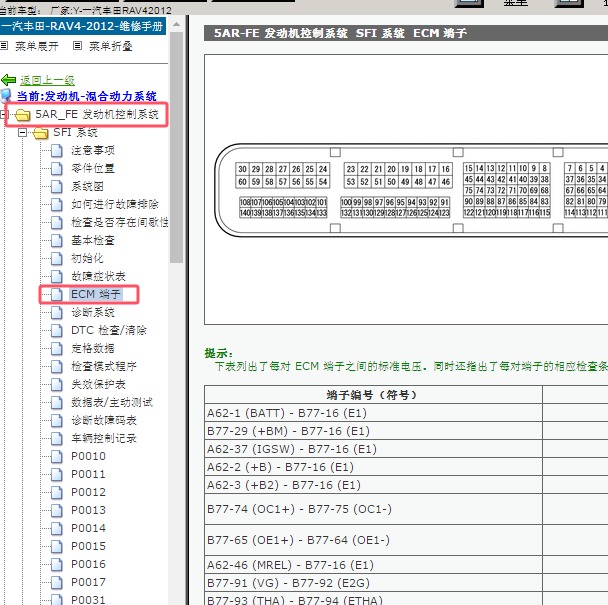The width and height of the screenshot is (608, 605).
Task: Open the P0013 fault code entry
Action: click(88, 510)
